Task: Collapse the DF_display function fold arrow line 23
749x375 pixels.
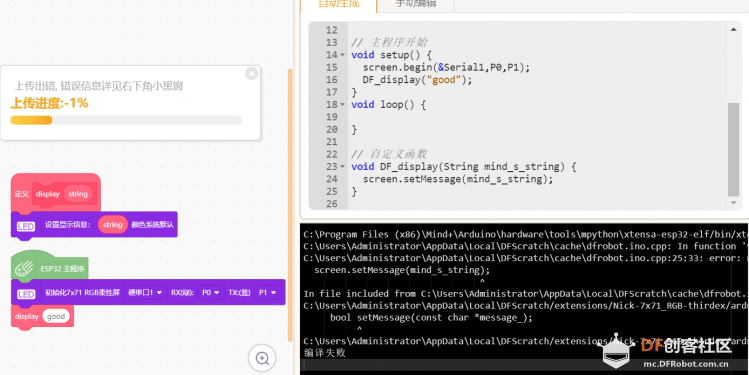Action: 342,167
